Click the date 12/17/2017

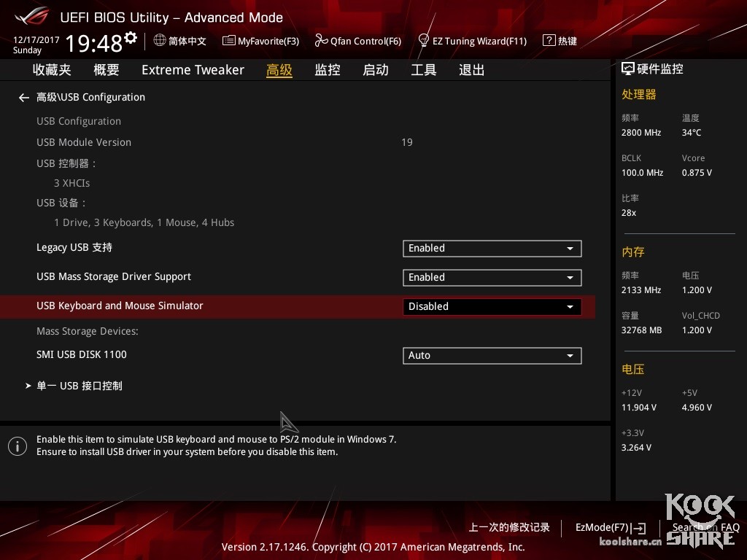(36, 40)
